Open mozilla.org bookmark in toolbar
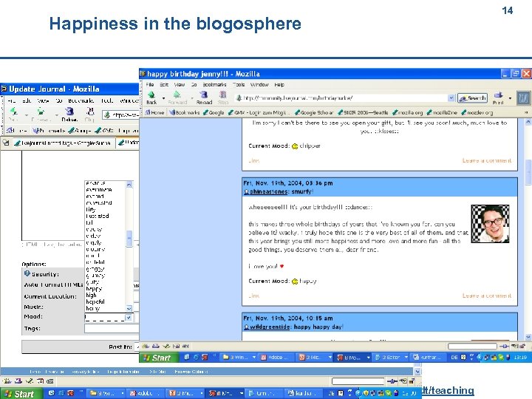This screenshot has height=399, width=532. click(407, 112)
